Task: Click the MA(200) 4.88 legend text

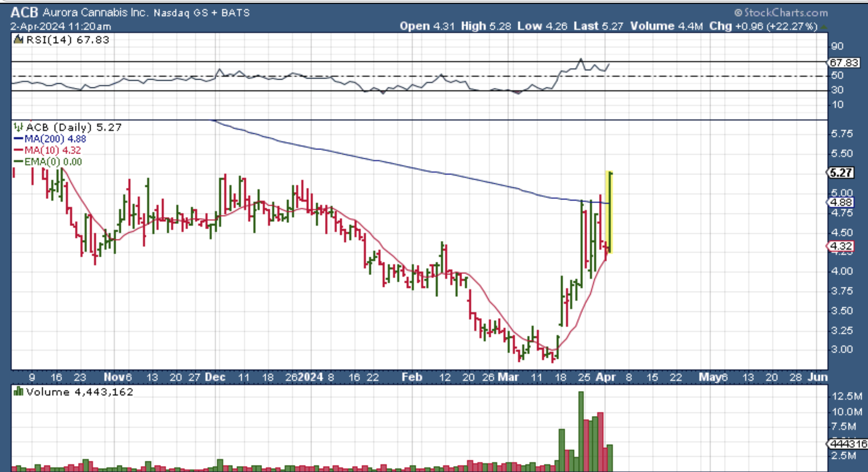Action: click(x=55, y=139)
